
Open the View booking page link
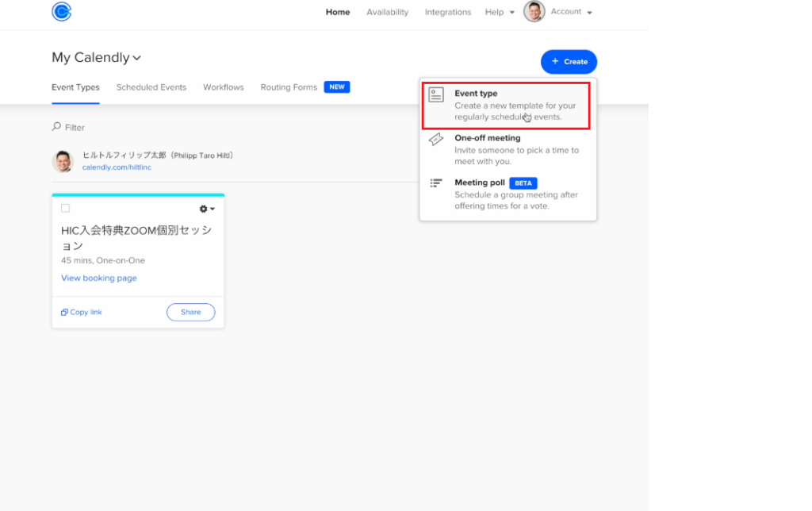pyautogui.click(x=99, y=278)
